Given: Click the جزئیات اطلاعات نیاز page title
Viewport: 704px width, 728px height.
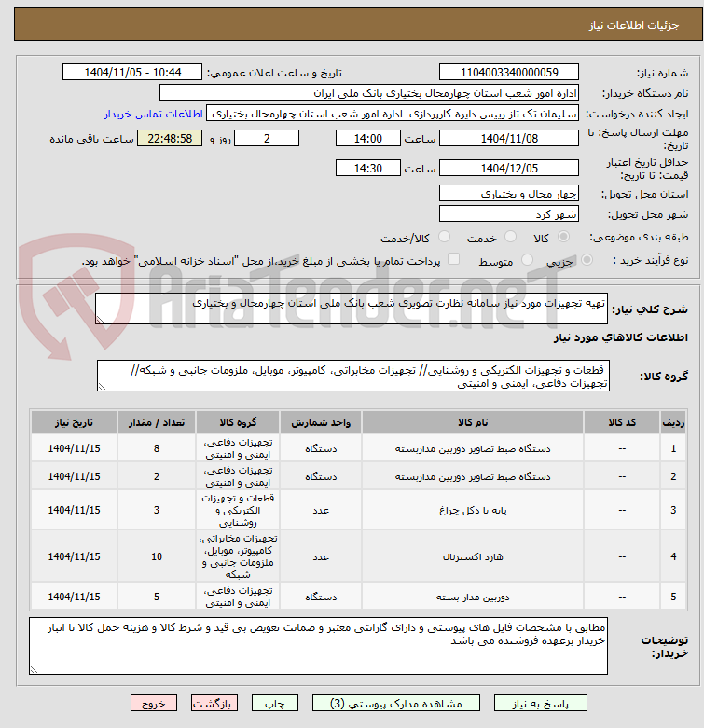Looking at the screenshot, I should pyautogui.click(x=634, y=25).
